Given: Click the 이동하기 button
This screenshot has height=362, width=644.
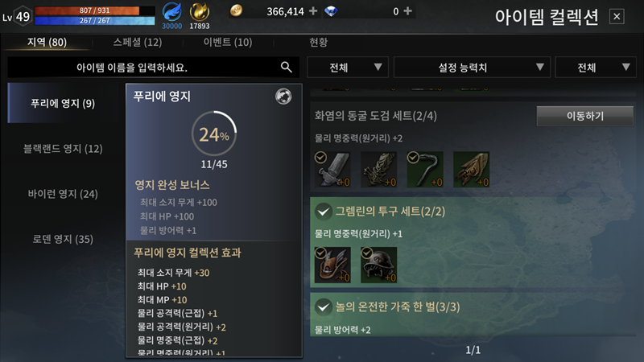Looking at the screenshot, I should (585, 116).
